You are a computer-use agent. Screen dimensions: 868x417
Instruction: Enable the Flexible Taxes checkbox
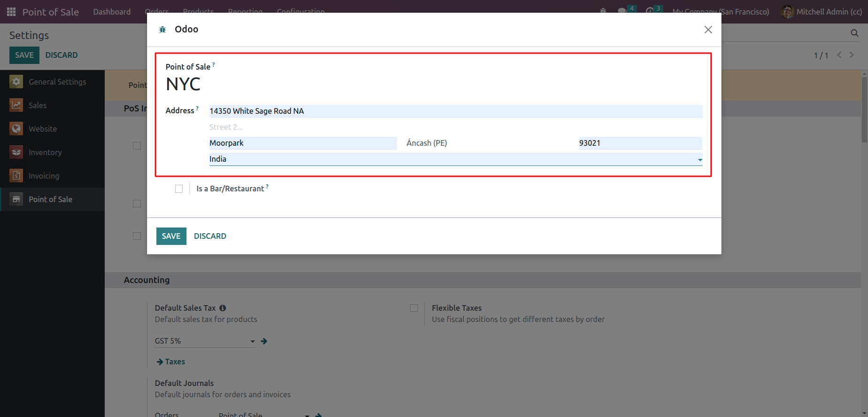point(414,308)
